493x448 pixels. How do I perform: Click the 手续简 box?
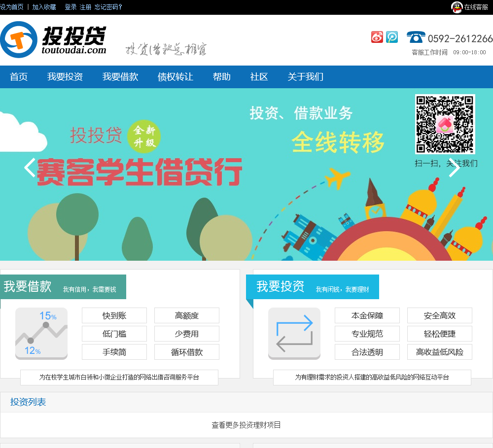tap(114, 352)
